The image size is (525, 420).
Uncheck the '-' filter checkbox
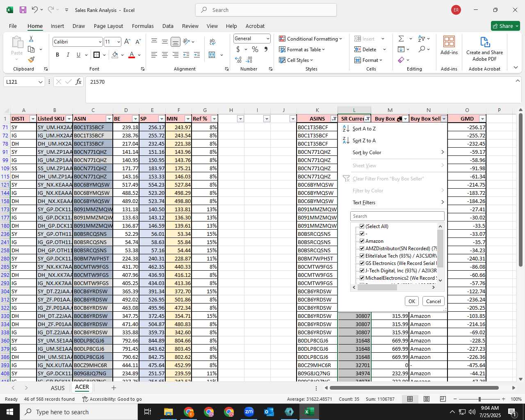(362, 234)
